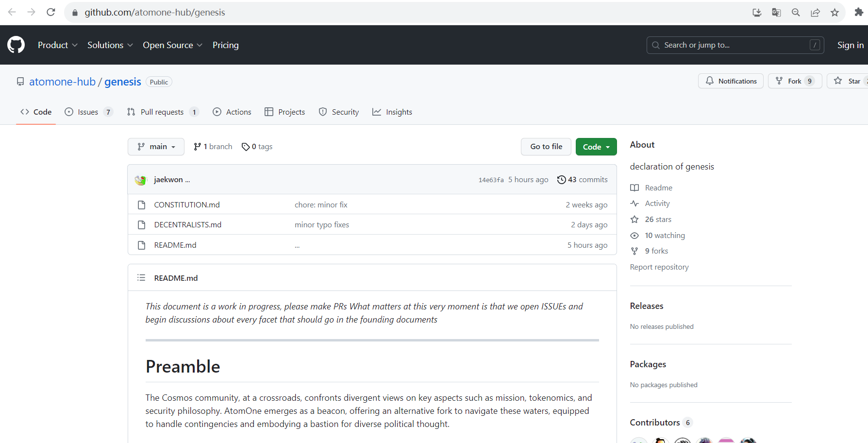The image size is (868, 443).
Task: Click the Go to file button
Action: [x=546, y=147]
